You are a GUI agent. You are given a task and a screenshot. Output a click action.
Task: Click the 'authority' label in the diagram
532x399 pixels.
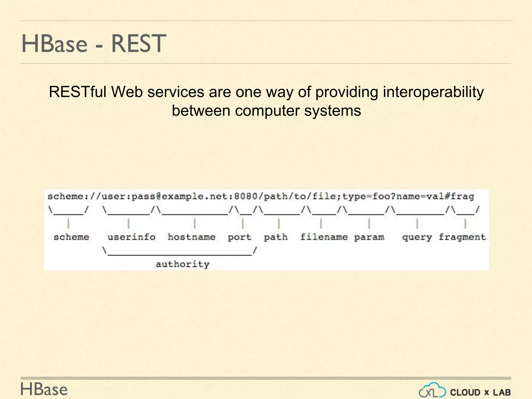[183, 264]
